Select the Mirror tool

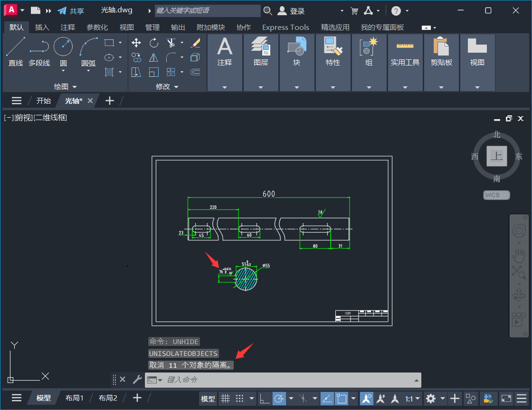coord(153,57)
